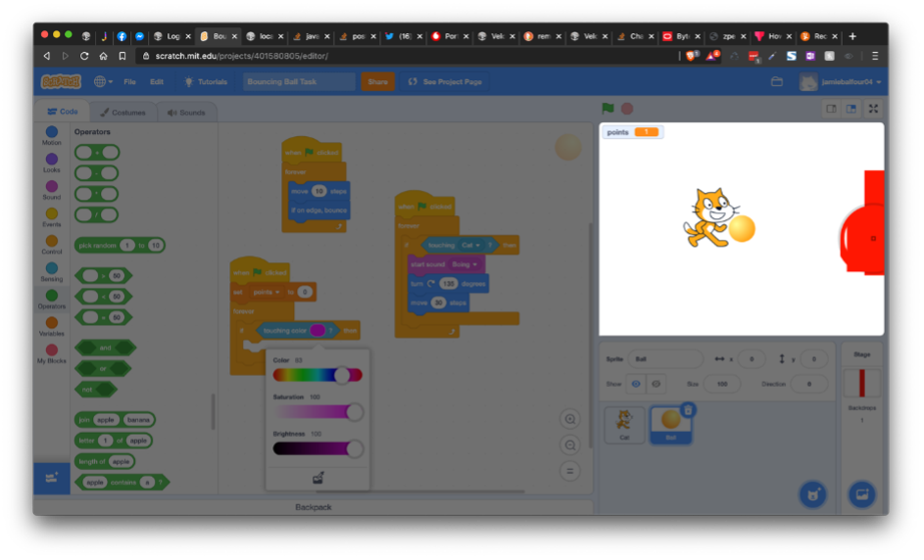Select the Control block category

(51, 245)
